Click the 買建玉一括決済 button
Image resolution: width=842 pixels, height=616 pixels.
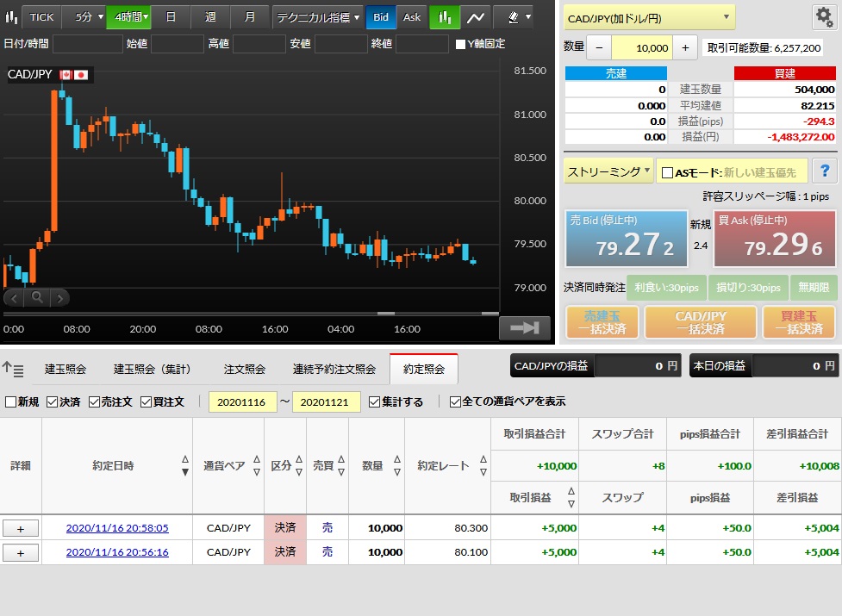tap(799, 322)
